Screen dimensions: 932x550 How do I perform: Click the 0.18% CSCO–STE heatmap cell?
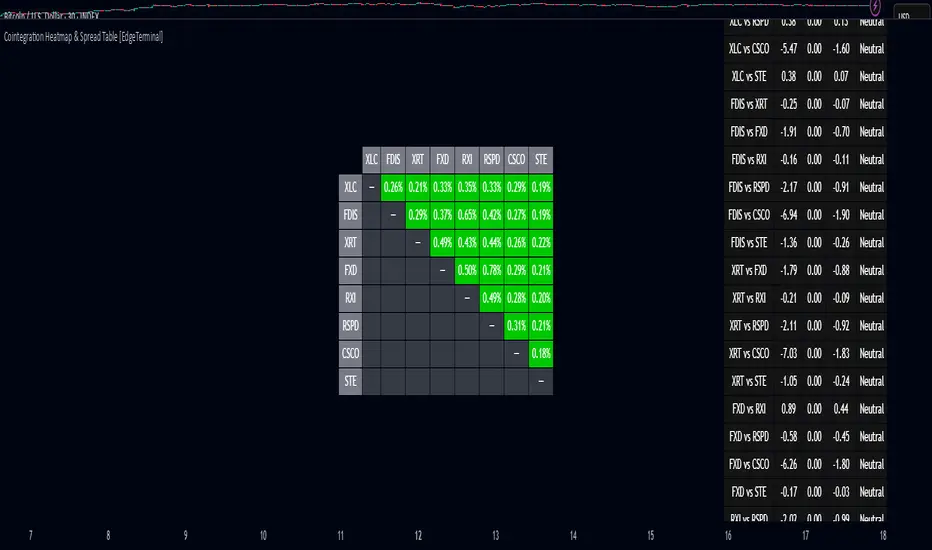540,353
